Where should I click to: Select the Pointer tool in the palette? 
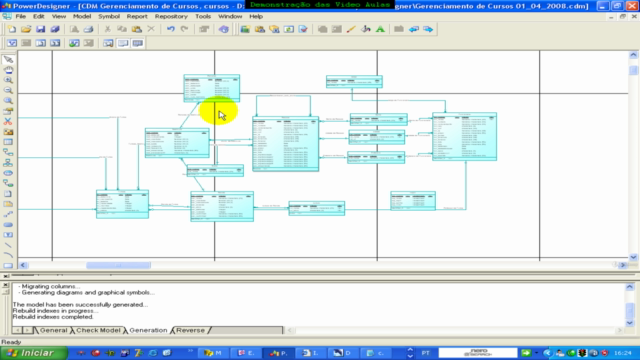(x=8, y=60)
